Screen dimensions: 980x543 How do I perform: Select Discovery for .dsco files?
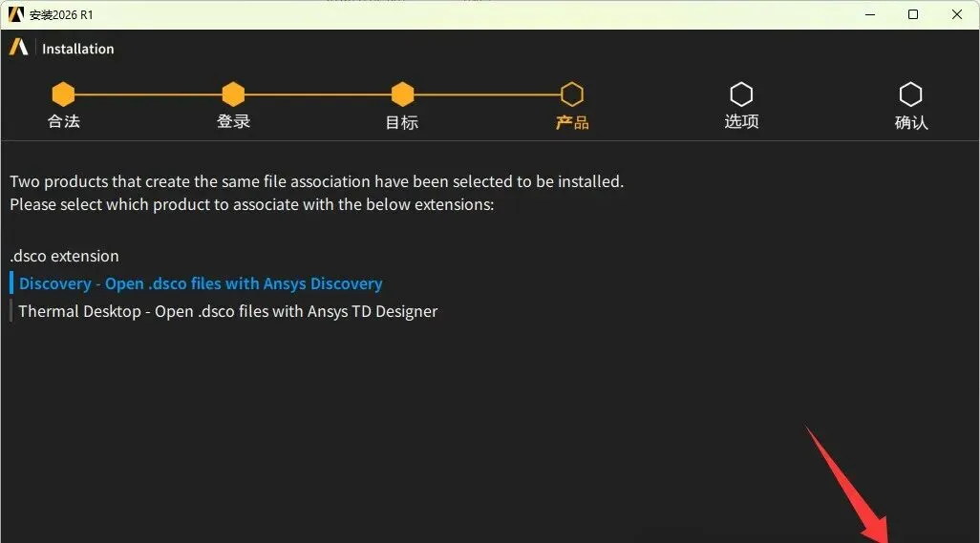point(201,283)
